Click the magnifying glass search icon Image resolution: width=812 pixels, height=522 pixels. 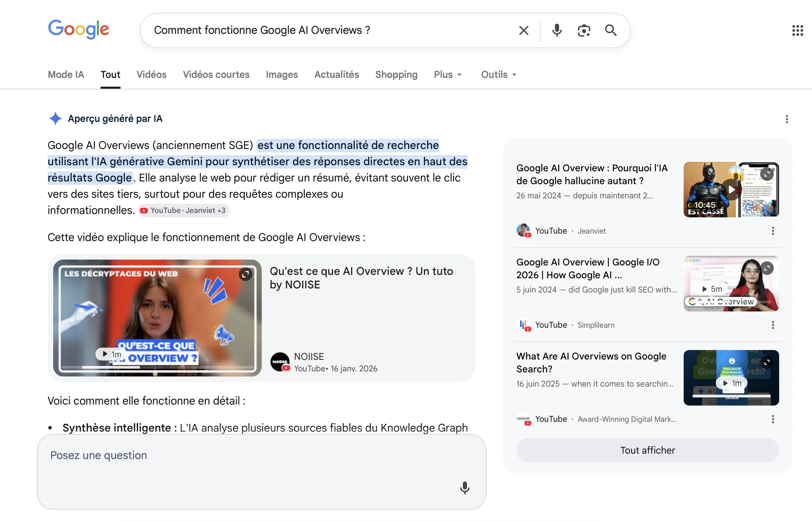point(611,30)
